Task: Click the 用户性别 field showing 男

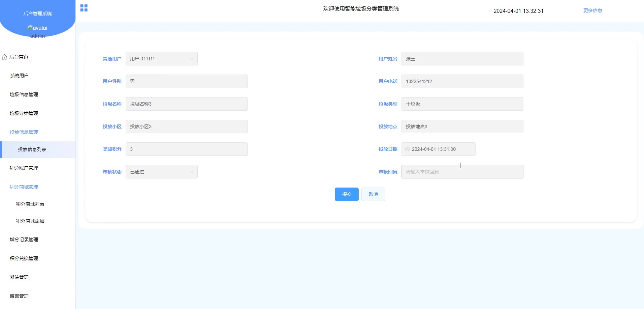Action: [187, 81]
